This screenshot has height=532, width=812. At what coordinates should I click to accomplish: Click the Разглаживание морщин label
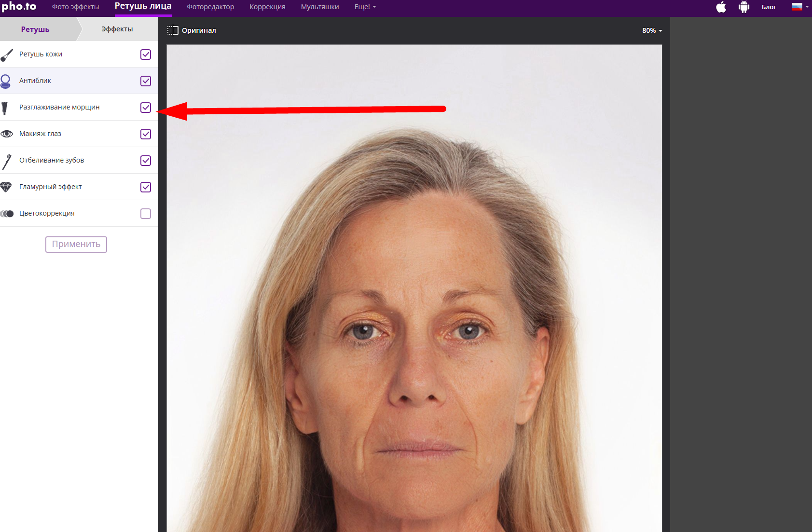click(59, 107)
